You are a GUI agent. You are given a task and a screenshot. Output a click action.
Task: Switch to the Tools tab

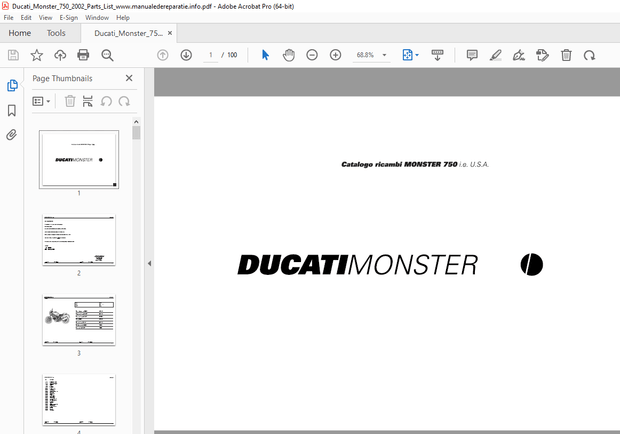tap(56, 33)
